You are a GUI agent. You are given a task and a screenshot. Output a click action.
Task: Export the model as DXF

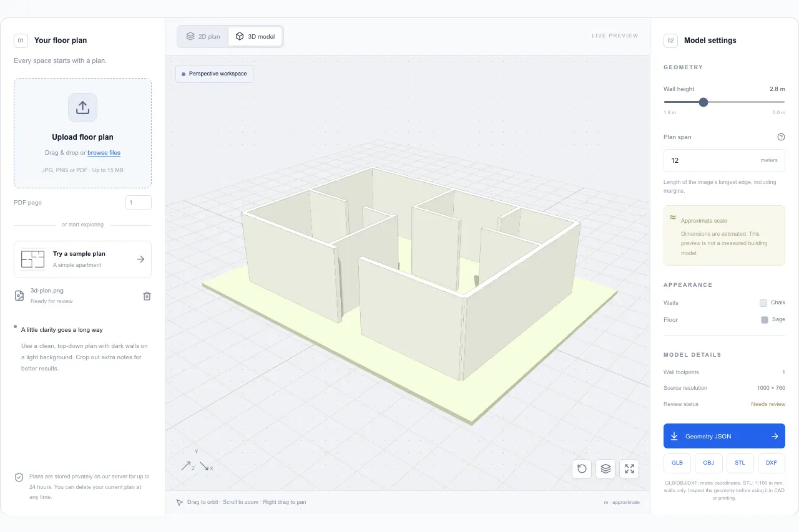pyautogui.click(x=772, y=463)
